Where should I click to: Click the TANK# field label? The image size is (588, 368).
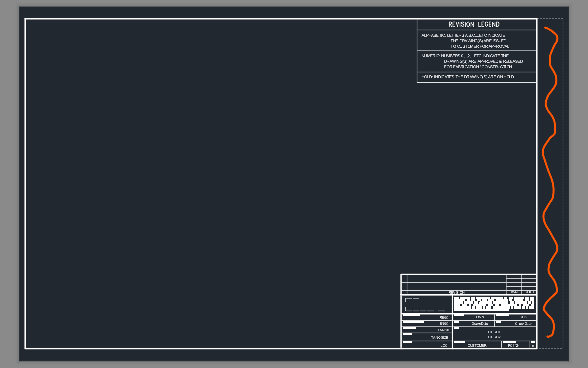coord(444,330)
